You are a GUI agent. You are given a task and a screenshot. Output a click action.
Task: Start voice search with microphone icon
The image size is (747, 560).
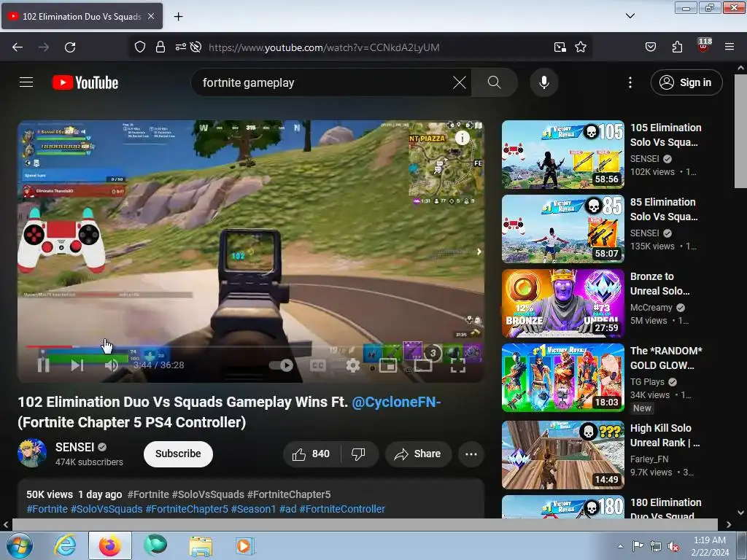pyautogui.click(x=544, y=82)
